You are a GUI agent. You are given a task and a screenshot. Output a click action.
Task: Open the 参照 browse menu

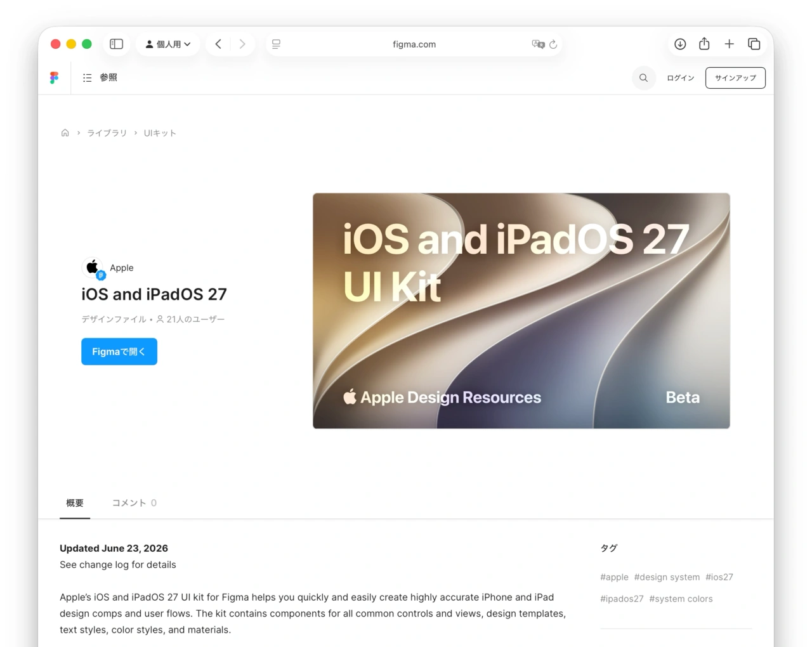point(100,77)
